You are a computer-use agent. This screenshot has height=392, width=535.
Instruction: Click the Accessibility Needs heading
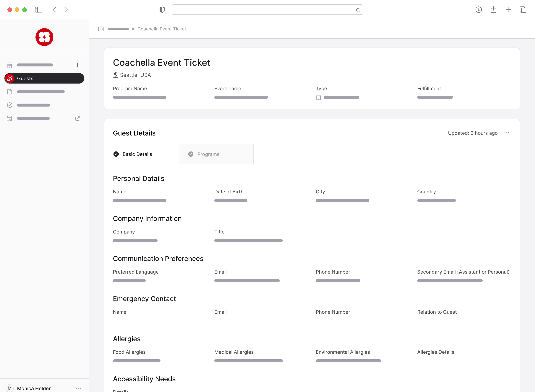(x=144, y=379)
